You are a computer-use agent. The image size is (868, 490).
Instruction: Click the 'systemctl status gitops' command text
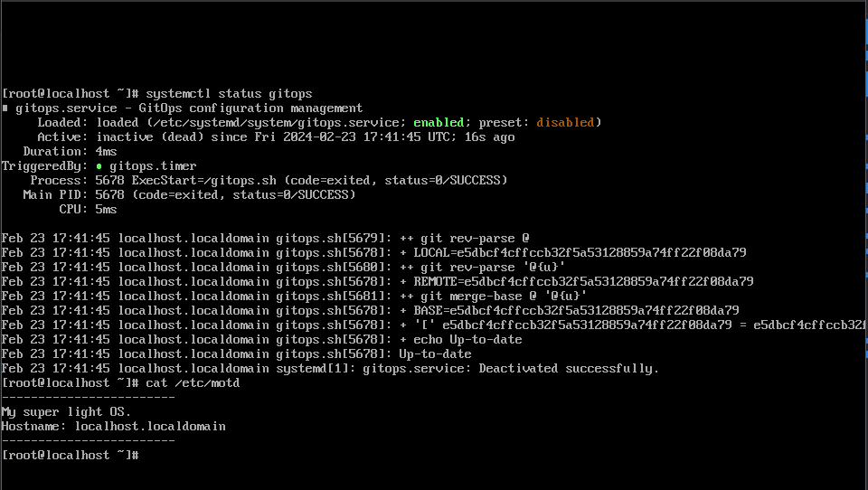point(229,94)
